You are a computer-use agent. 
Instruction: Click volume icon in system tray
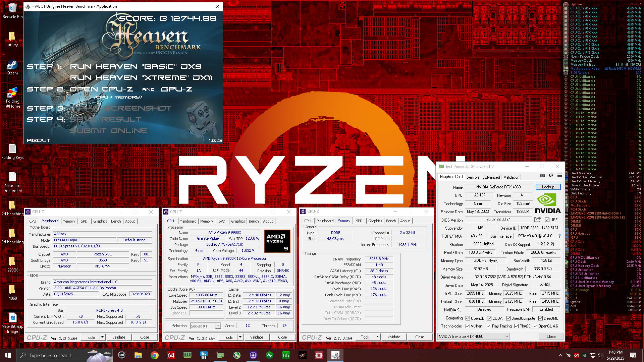click(600, 355)
